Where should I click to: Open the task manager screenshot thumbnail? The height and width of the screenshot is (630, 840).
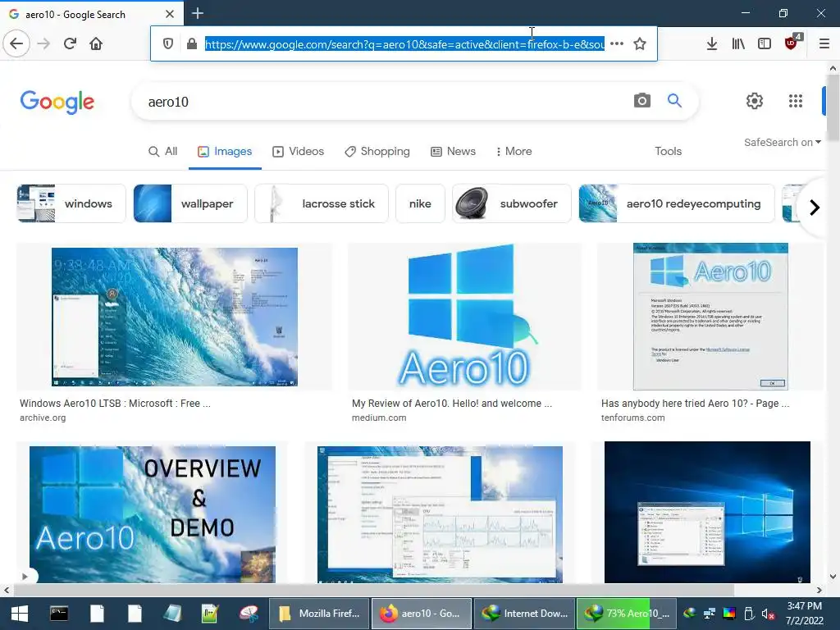pos(440,514)
